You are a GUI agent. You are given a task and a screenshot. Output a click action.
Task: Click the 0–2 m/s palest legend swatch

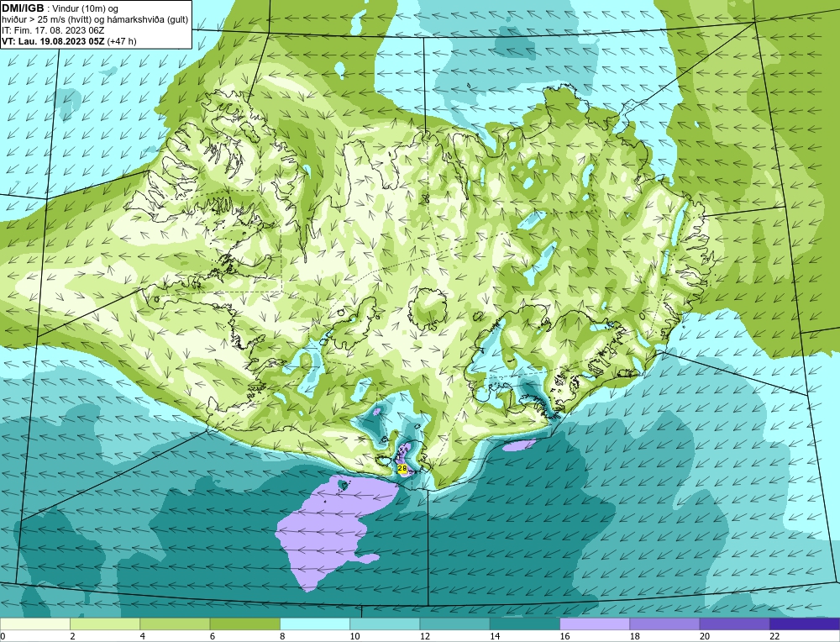34,624
